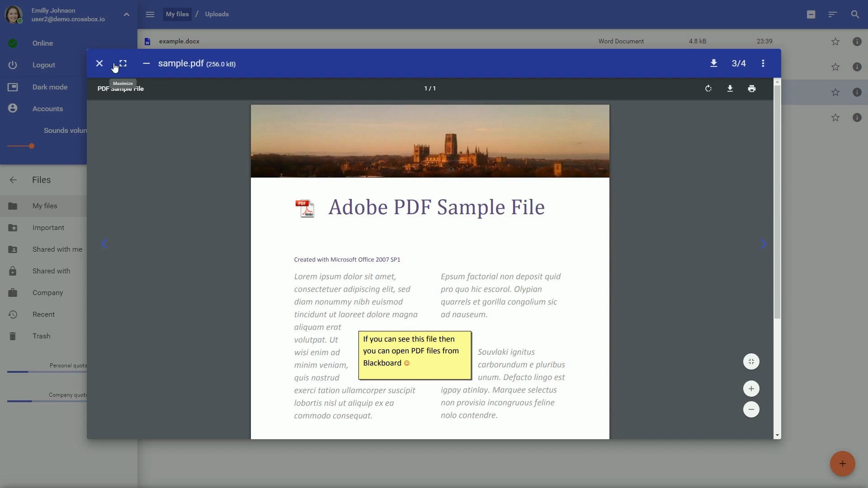The width and height of the screenshot is (868, 488).
Task: Open the Company files
Action: [x=43, y=293]
